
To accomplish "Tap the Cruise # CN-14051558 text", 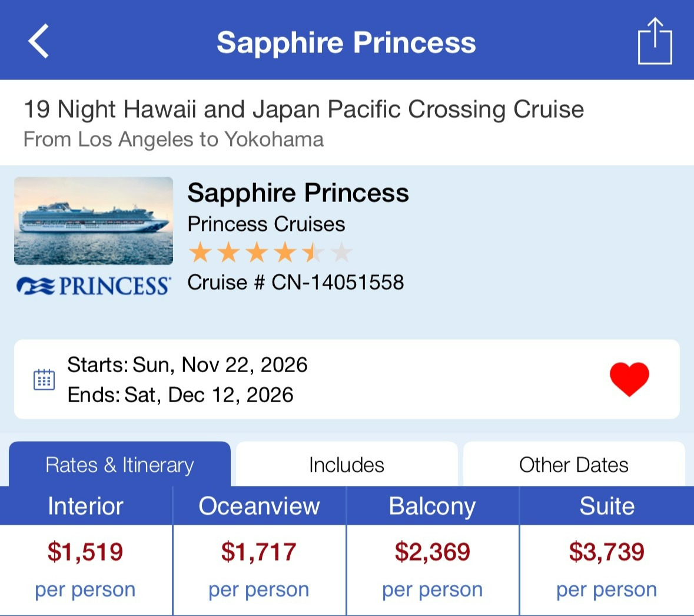I will [x=295, y=283].
